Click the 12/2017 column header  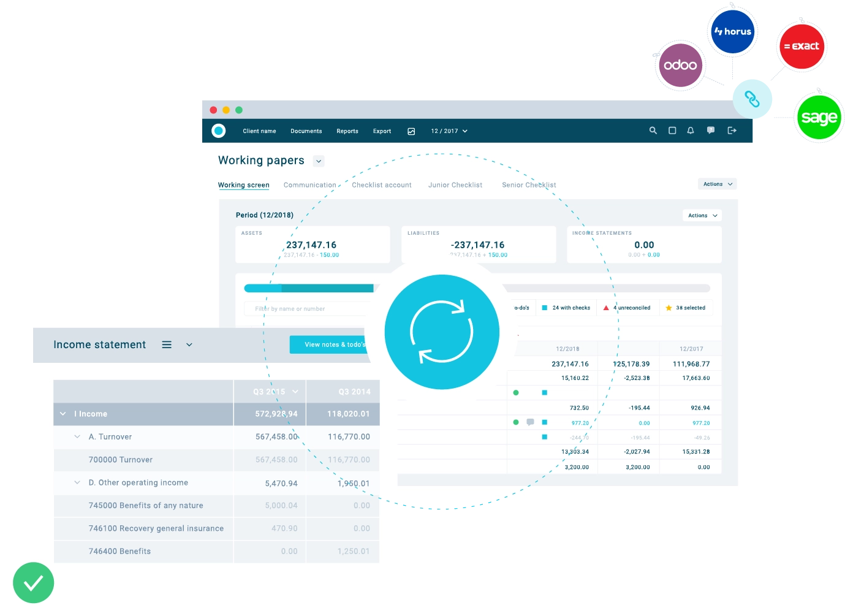(x=691, y=349)
